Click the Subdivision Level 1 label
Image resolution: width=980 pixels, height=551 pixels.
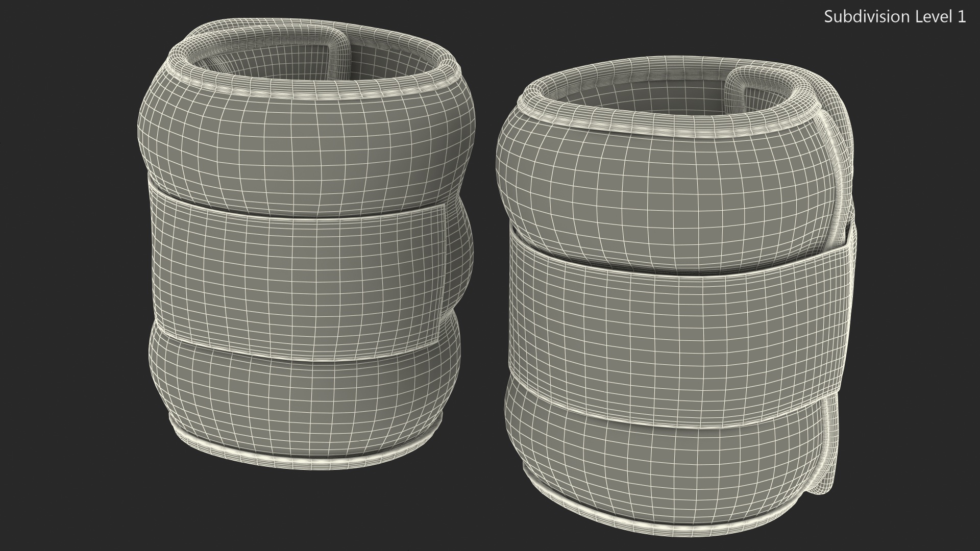pyautogui.click(x=895, y=17)
